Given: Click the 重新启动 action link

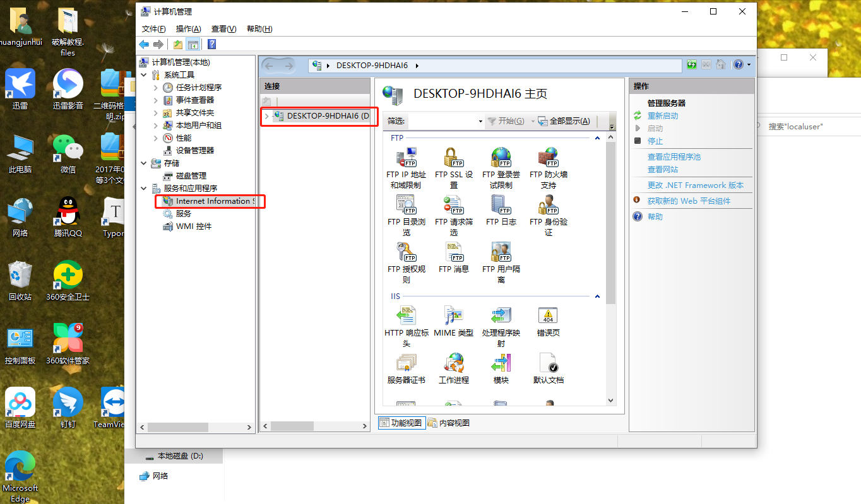Looking at the screenshot, I should click(663, 115).
